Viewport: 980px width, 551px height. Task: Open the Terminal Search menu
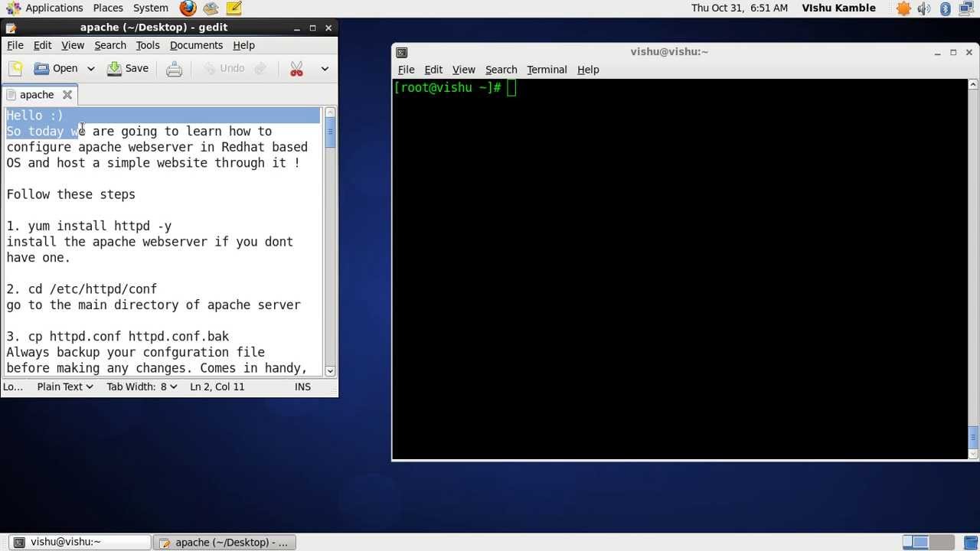pos(501,70)
